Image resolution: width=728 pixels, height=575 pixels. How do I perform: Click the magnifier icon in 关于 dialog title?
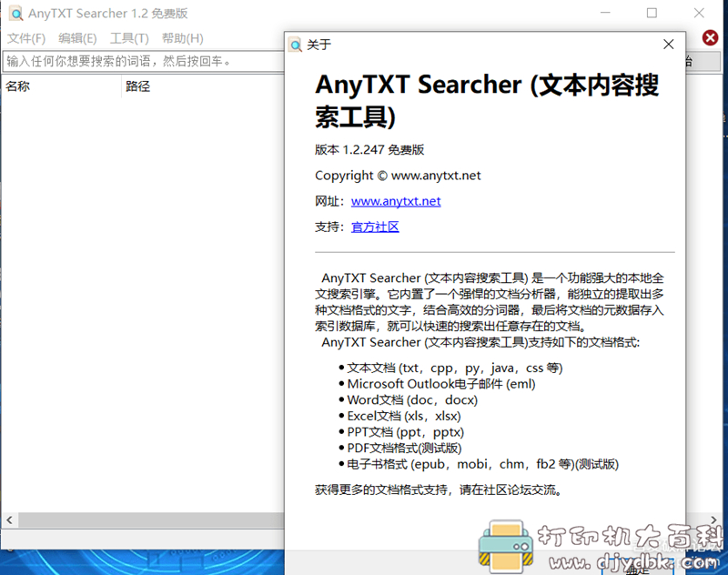[x=295, y=45]
